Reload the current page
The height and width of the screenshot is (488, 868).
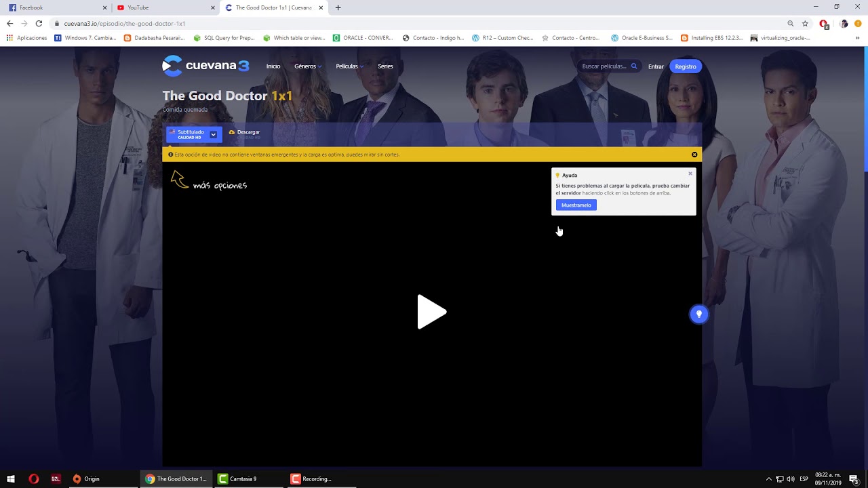coord(39,23)
